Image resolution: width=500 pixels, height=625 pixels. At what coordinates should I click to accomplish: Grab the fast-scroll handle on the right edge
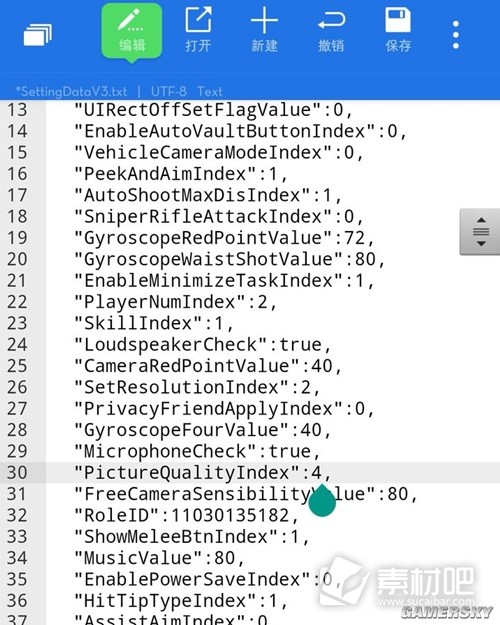pyautogui.click(x=480, y=232)
